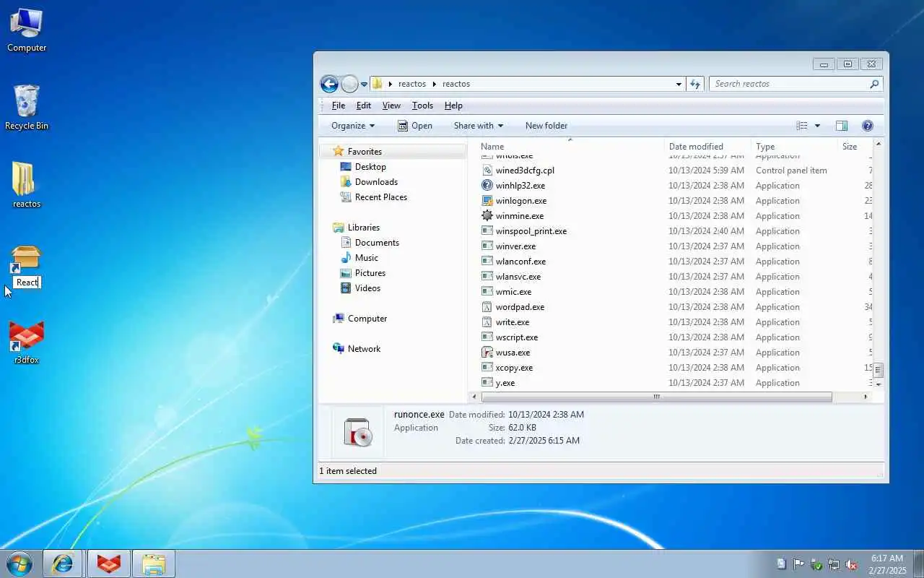Select Favorites in navigation pane
Screen dimensions: 924x578
(365, 152)
